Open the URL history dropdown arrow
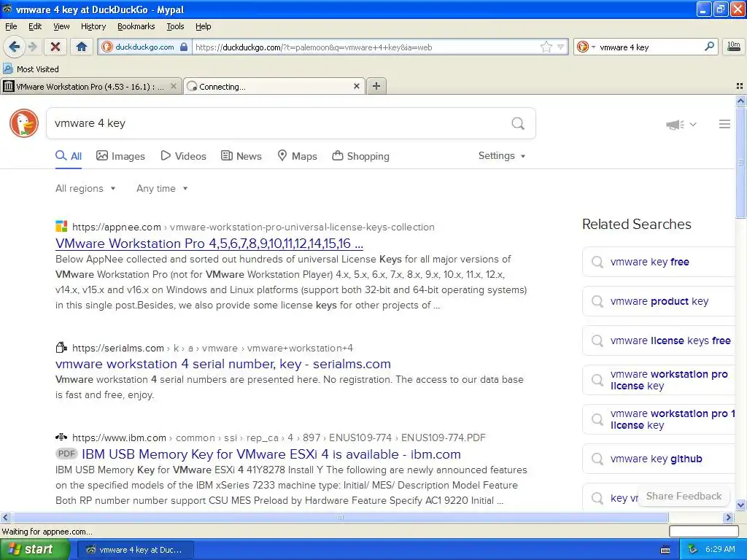Viewport: 747px width, 560px height. point(561,47)
